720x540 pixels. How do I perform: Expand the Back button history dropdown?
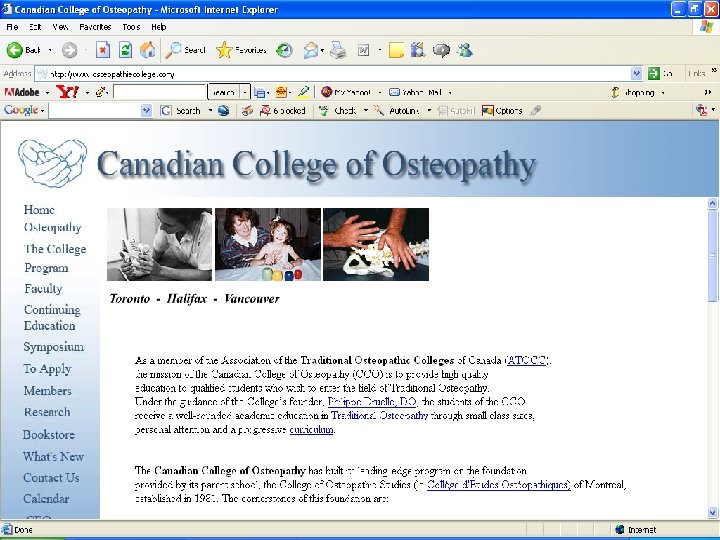tap(50, 50)
